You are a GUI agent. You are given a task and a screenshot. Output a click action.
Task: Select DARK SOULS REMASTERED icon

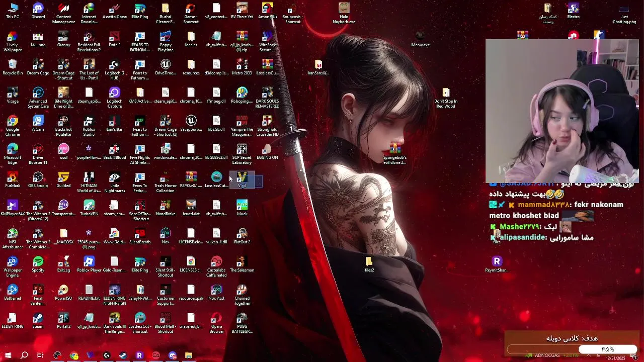(267, 98)
